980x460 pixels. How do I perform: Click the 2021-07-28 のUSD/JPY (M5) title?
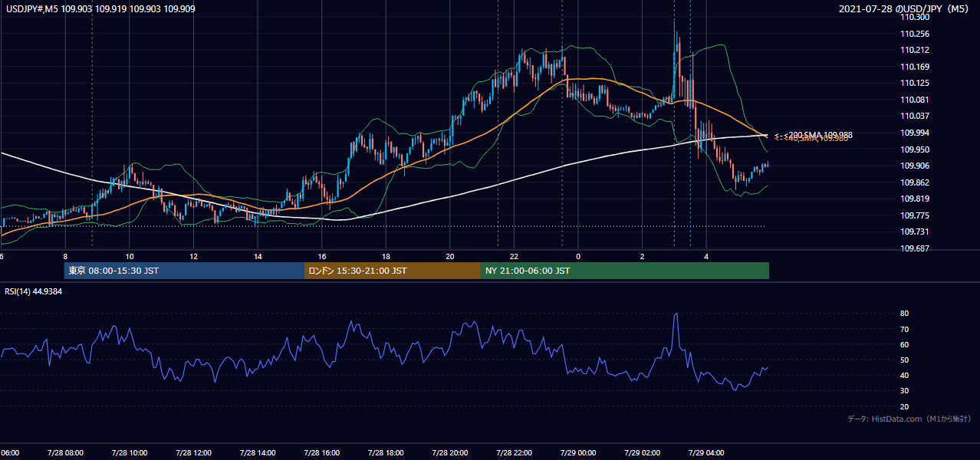(906, 8)
